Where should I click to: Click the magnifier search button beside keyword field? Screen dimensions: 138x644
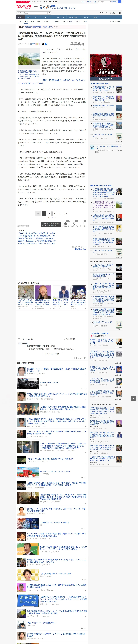(49, 13)
